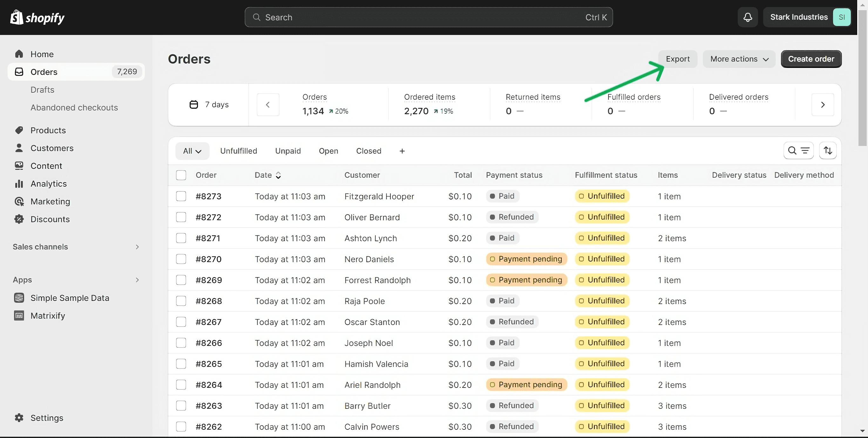Tick the select-all orders header checkbox
The width and height of the screenshot is (868, 438).
click(x=181, y=175)
